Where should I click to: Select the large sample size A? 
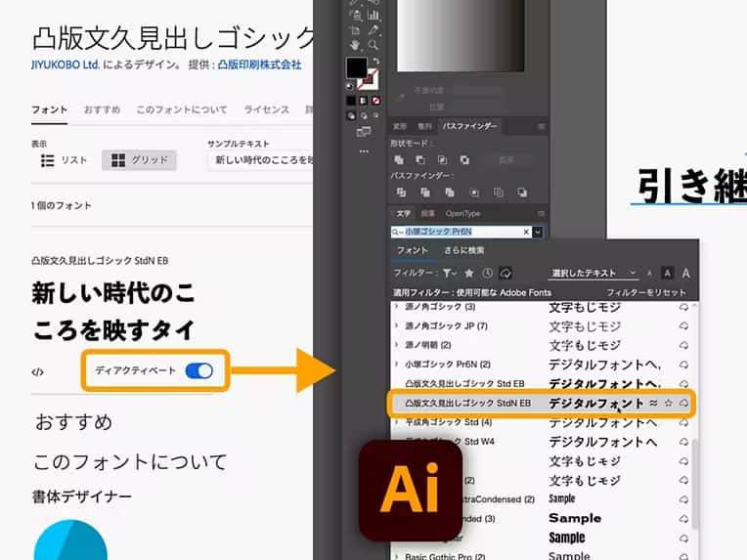coord(685,274)
